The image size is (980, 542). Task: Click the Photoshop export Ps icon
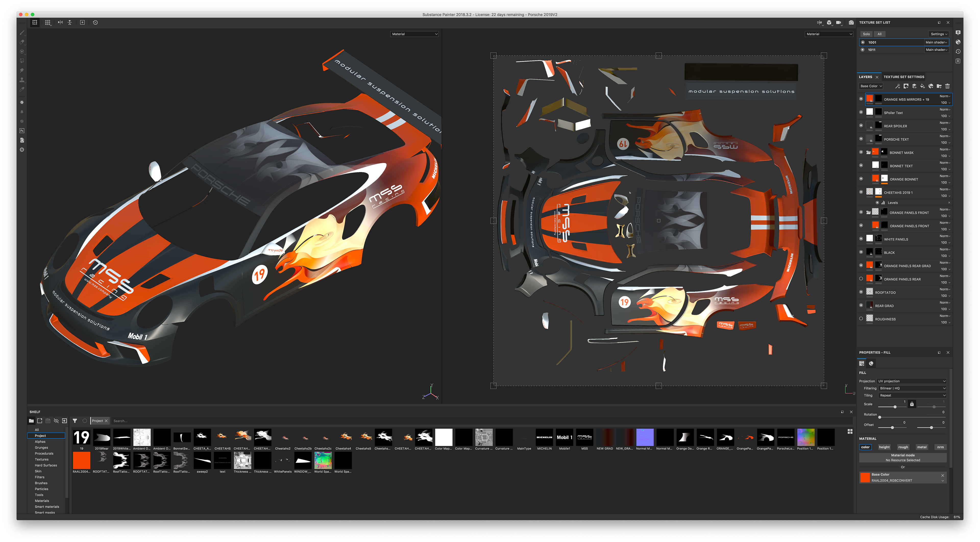pos(22,131)
